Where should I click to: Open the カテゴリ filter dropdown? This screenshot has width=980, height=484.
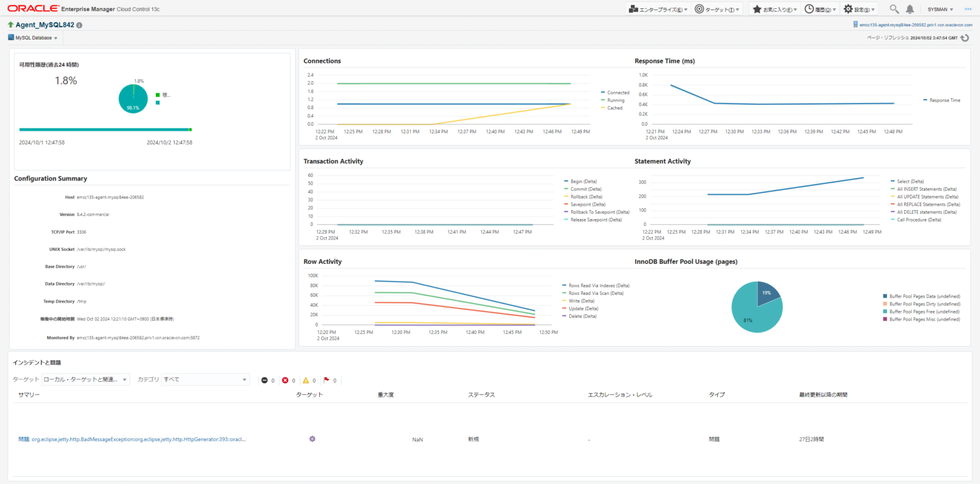coord(244,379)
